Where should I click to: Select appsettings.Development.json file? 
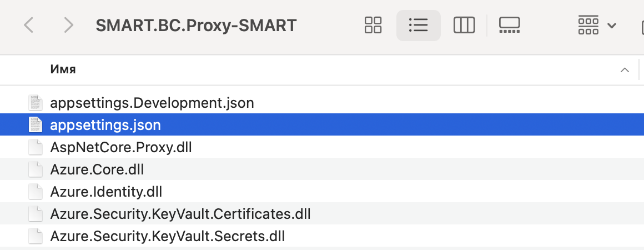coord(152,103)
